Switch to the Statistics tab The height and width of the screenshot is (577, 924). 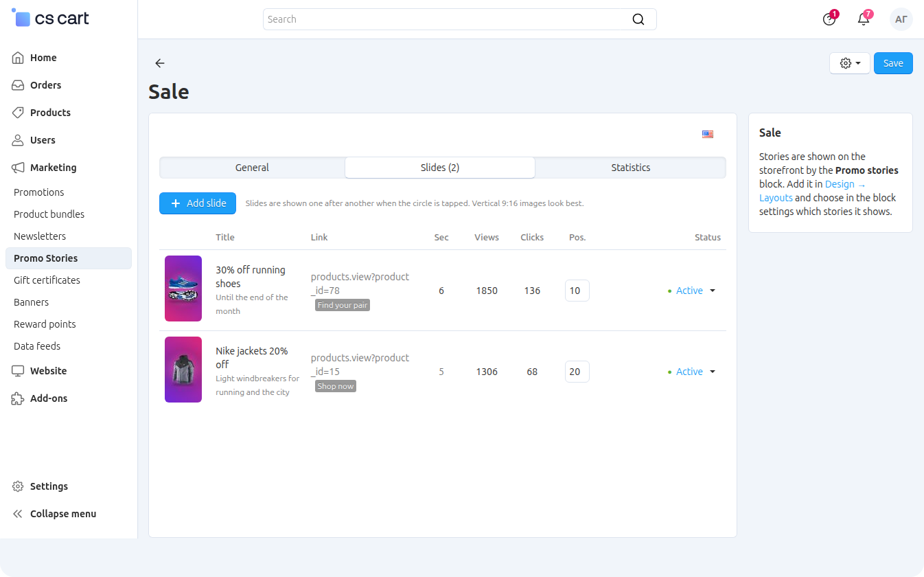[631, 168]
